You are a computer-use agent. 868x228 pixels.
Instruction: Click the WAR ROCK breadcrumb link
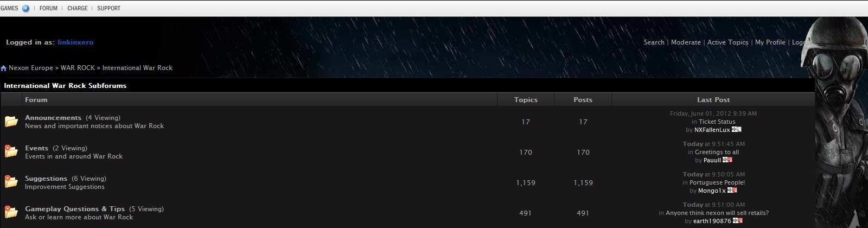78,68
